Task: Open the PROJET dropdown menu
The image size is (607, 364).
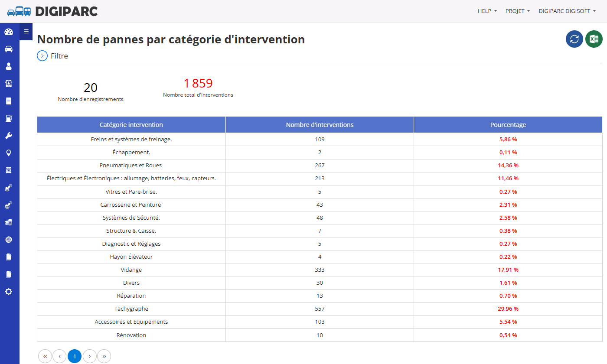Action: [x=518, y=11]
